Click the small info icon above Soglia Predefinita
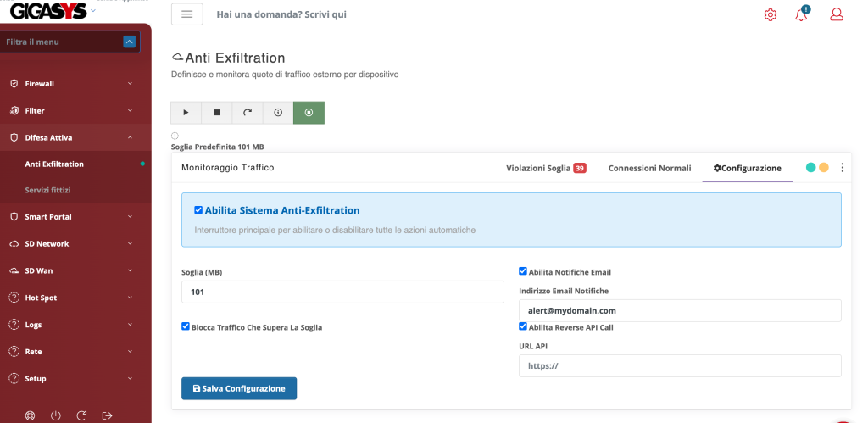868x423 pixels. (175, 136)
